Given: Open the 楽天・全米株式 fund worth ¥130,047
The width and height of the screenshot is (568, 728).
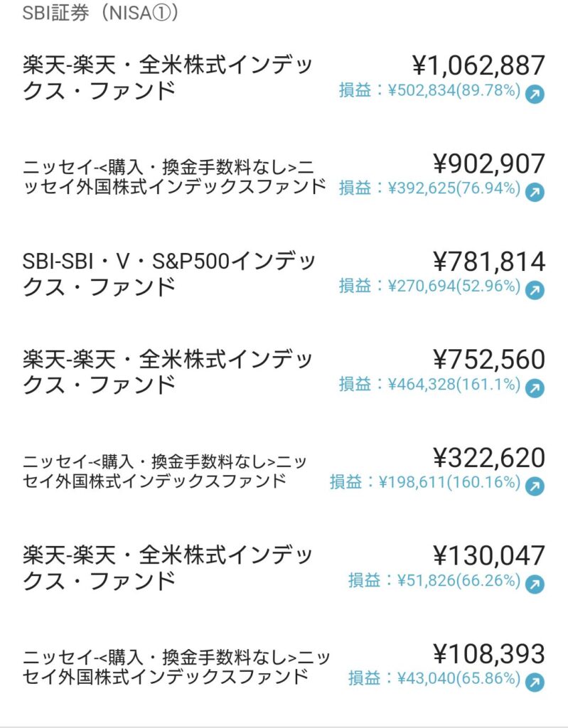Looking at the screenshot, I should (x=168, y=568).
